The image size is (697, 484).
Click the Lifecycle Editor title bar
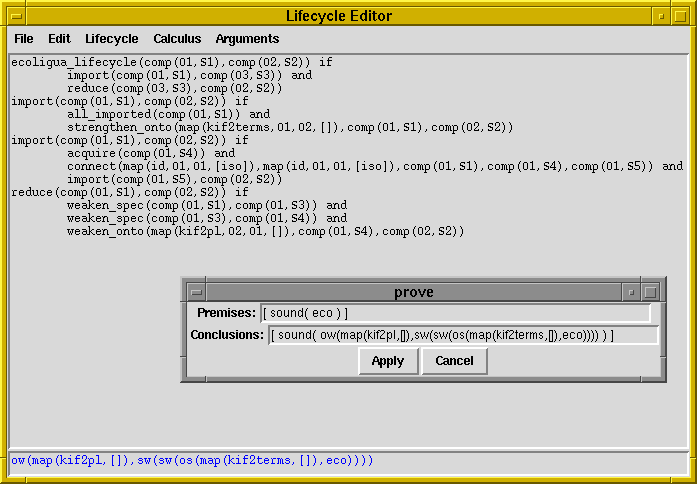coord(339,16)
